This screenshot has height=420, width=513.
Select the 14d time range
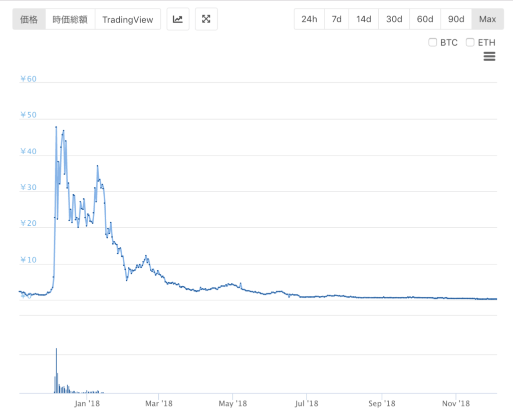[x=364, y=19]
